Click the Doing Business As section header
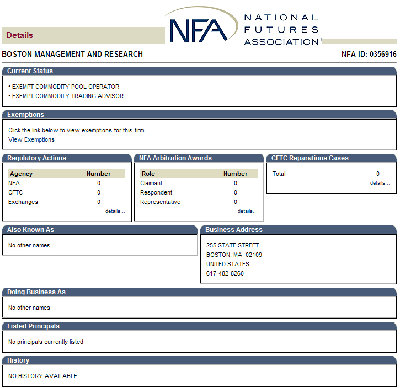 (x=199, y=292)
